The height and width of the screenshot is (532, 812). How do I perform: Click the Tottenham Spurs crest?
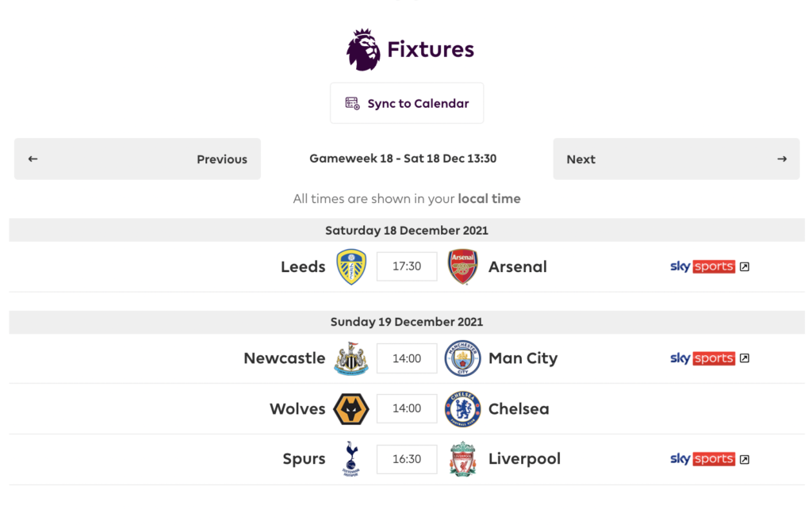coord(351,459)
